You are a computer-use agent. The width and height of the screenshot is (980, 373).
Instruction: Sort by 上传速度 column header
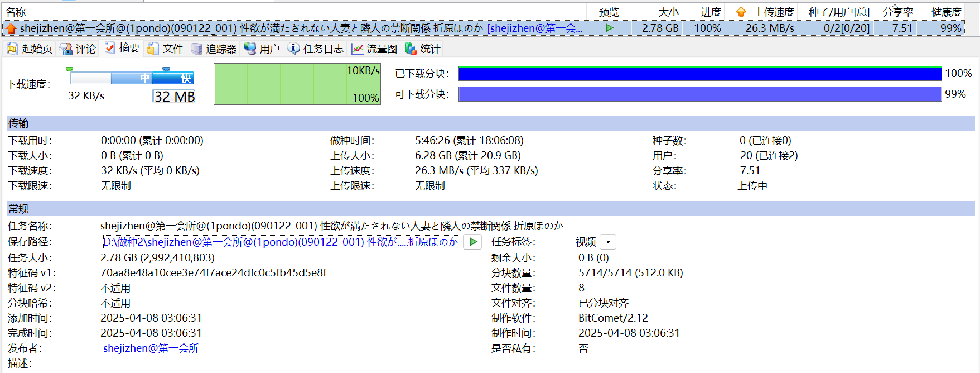click(x=774, y=12)
